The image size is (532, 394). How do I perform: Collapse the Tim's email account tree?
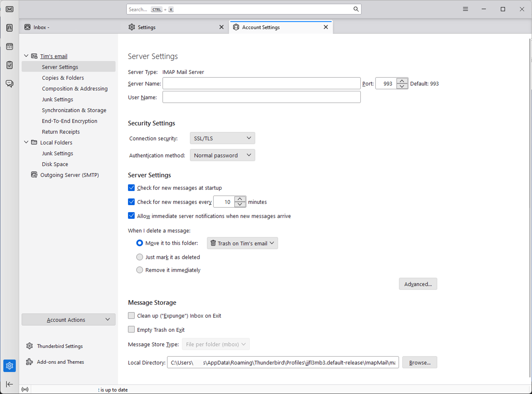coord(26,56)
